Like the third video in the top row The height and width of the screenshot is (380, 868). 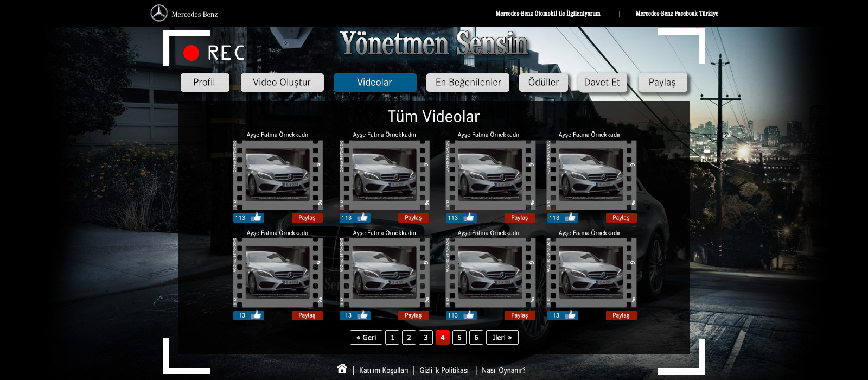click(462, 218)
